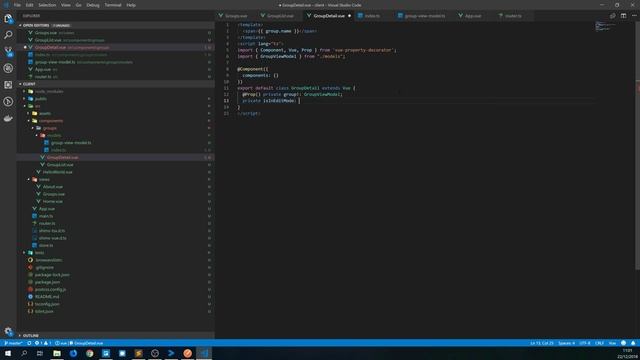The width and height of the screenshot is (640, 360).
Task: Open the Source Control view
Action: tap(8, 51)
